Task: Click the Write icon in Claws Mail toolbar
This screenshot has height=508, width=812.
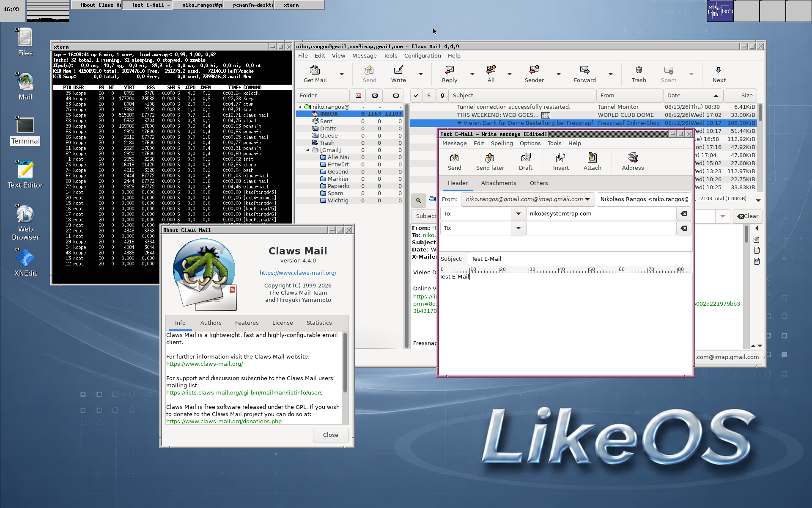Action: [398, 70]
